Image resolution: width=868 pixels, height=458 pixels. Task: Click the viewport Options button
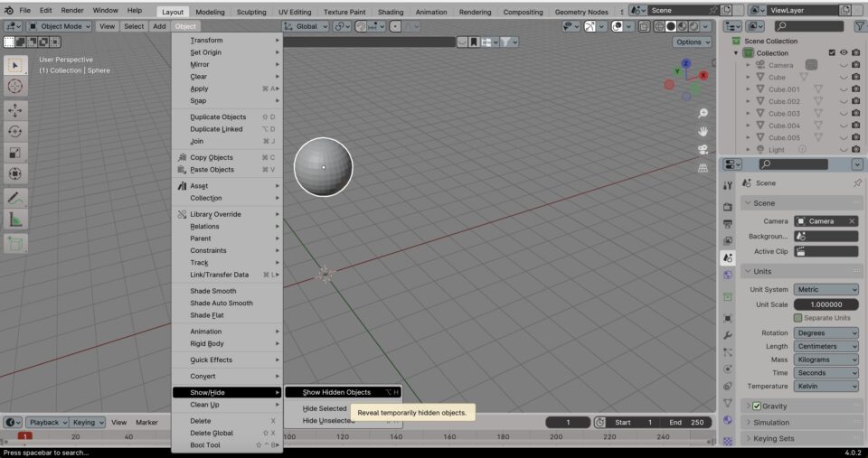692,42
